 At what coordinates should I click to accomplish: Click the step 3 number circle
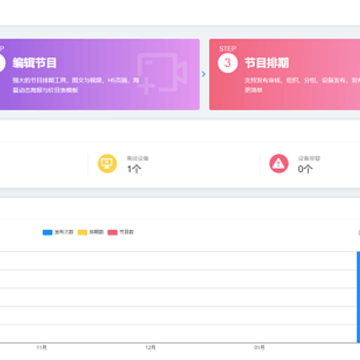[x=227, y=63]
